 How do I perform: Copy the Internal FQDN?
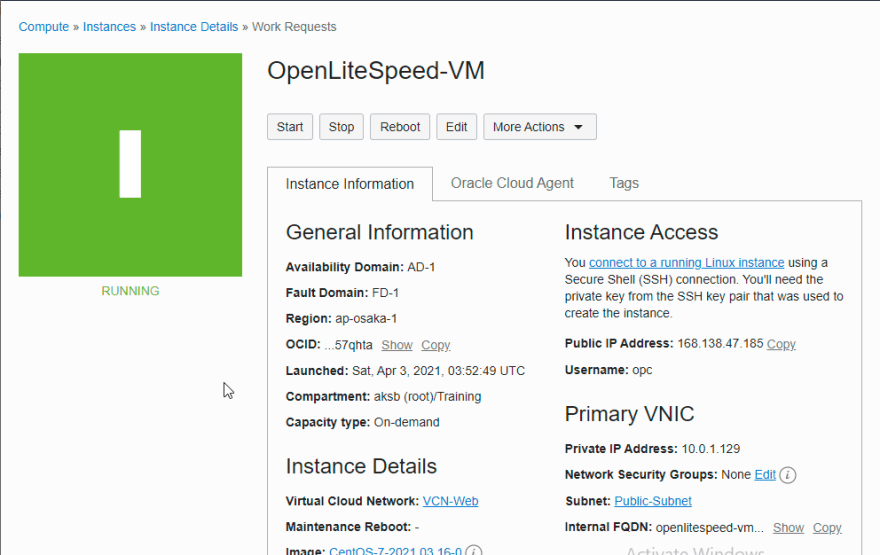pyautogui.click(x=827, y=528)
